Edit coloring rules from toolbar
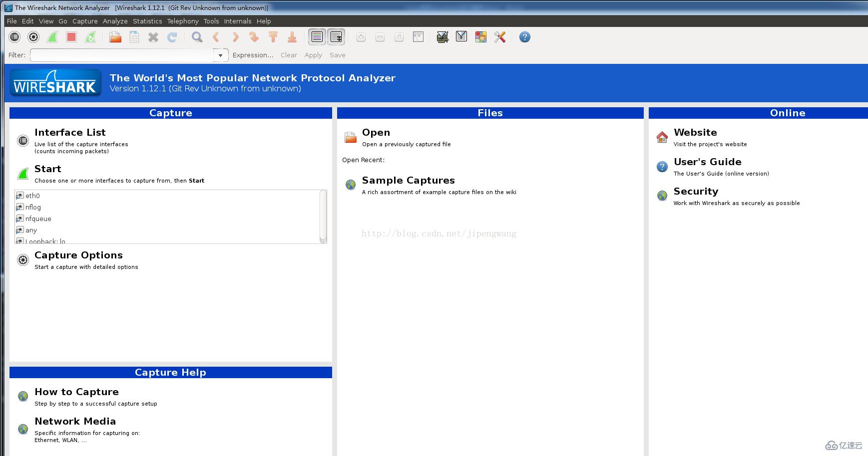Viewport: 868px width, 456px height. click(480, 37)
